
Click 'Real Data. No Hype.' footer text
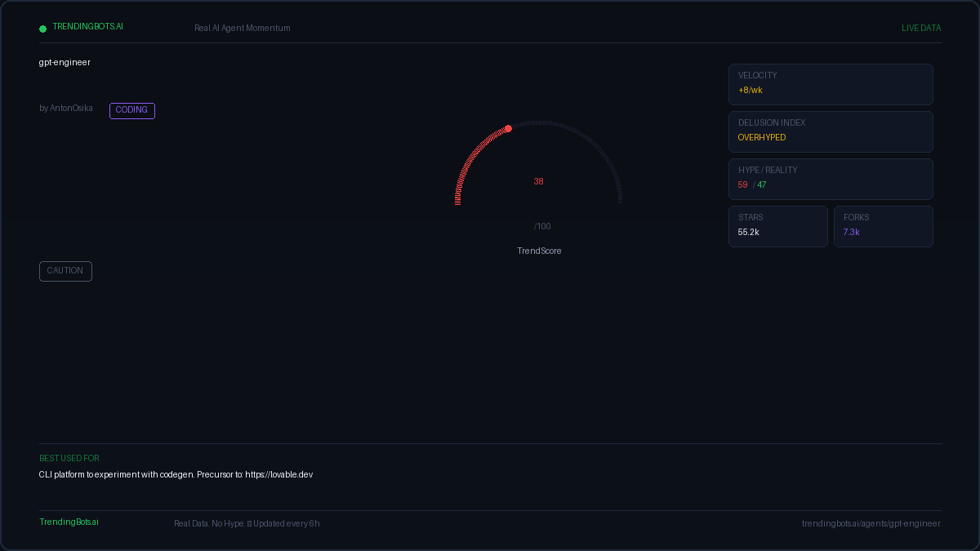point(209,524)
